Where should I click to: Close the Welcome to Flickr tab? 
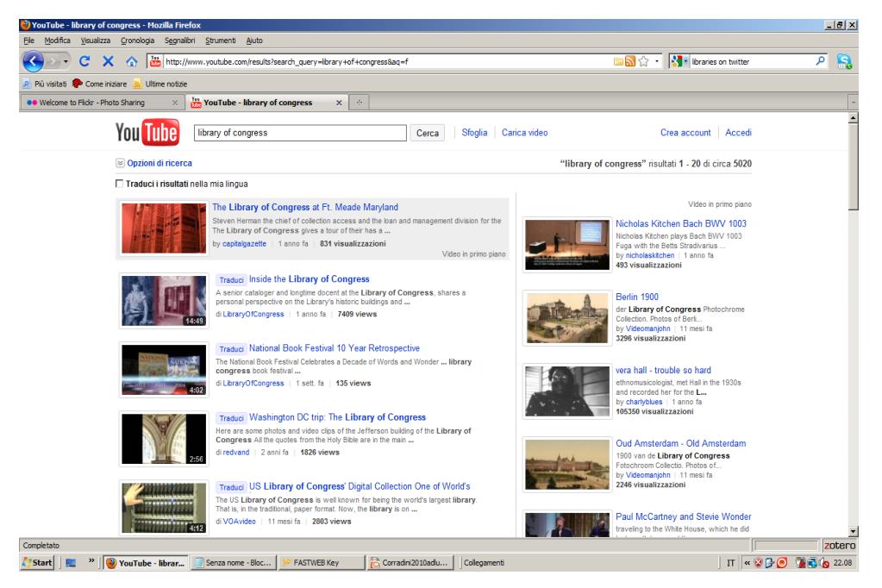pyautogui.click(x=174, y=103)
